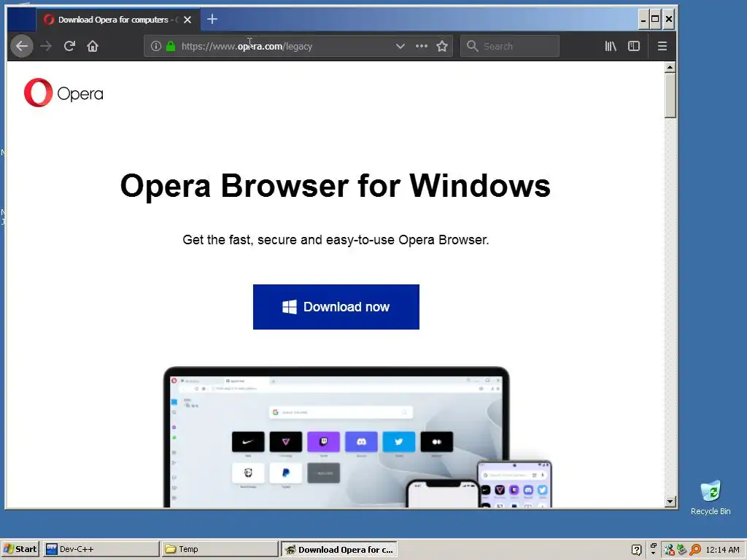747x560 pixels.
Task: Click the 12:14 AM system clock
Action: tap(723, 550)
